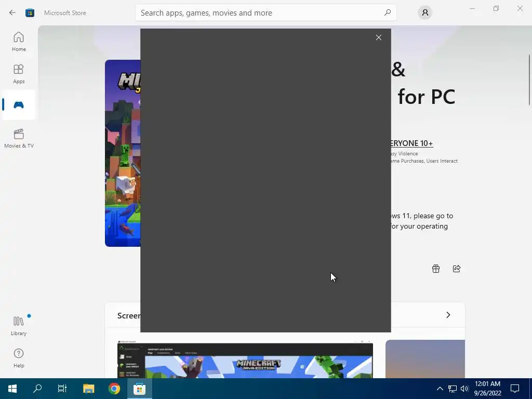The height and width of the screenshot is (399, 532).
Task: Open the second screenshot thumbnail with purple sky
Action: click(425, 359)
